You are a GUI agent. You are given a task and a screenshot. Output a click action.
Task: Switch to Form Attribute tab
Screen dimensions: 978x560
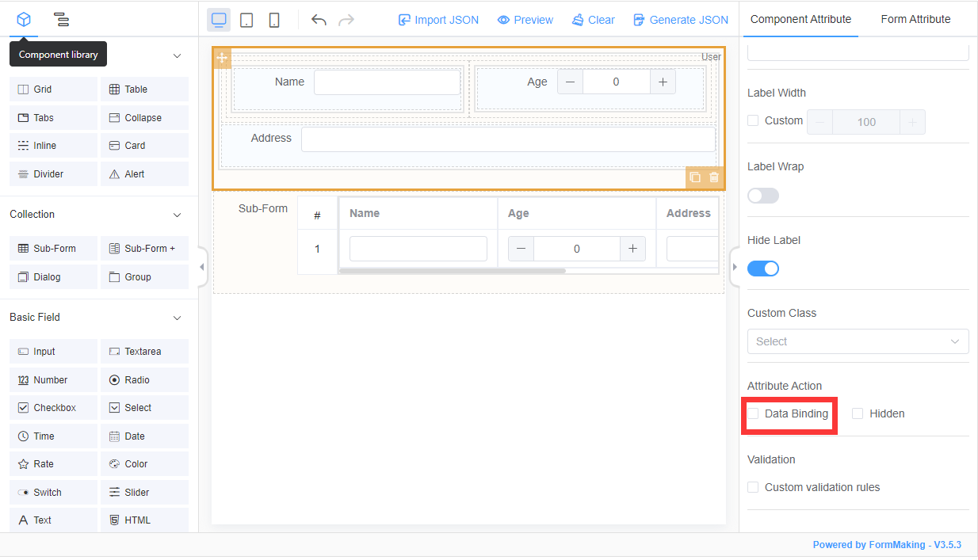(915, 19)
